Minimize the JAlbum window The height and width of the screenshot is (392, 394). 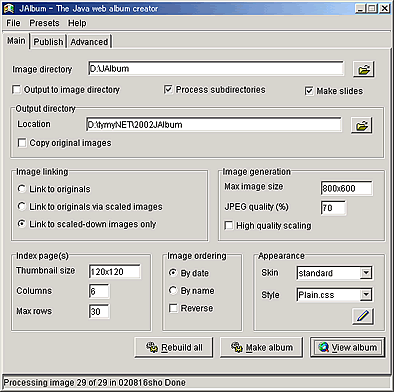click(360, 8)
